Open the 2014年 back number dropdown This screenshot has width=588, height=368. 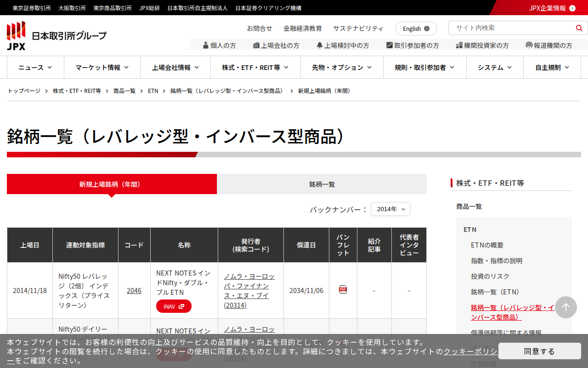point(390,209)
